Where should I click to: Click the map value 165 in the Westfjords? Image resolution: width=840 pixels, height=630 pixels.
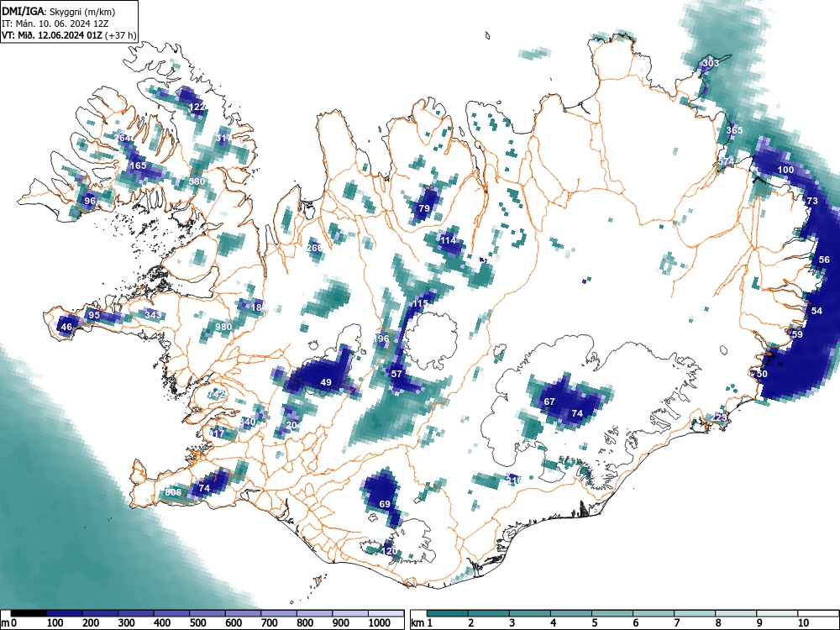tap(139, 165)
